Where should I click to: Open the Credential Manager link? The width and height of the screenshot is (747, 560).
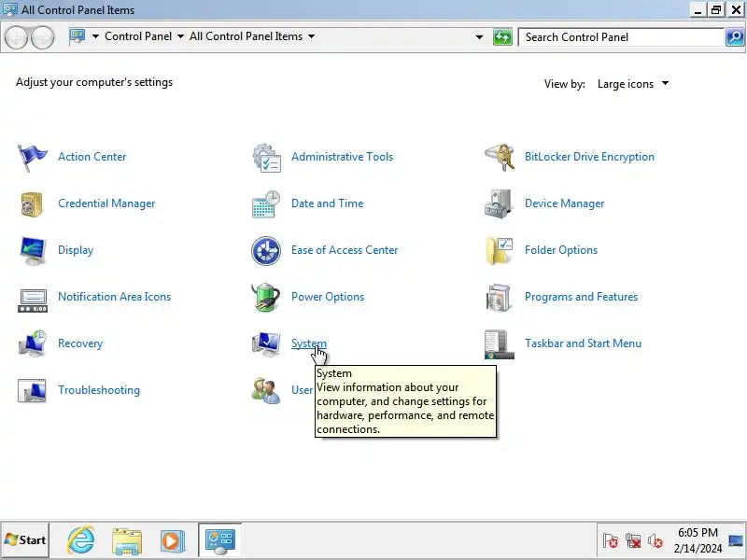coord(106,203)
